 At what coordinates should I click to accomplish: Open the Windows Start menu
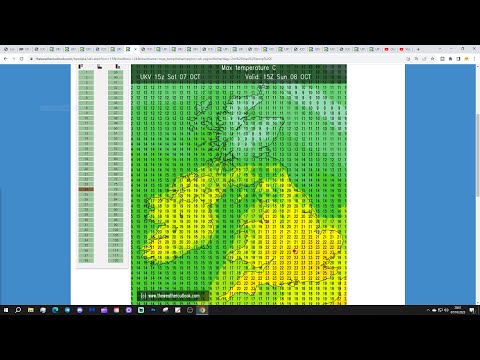tap(6, 310)
